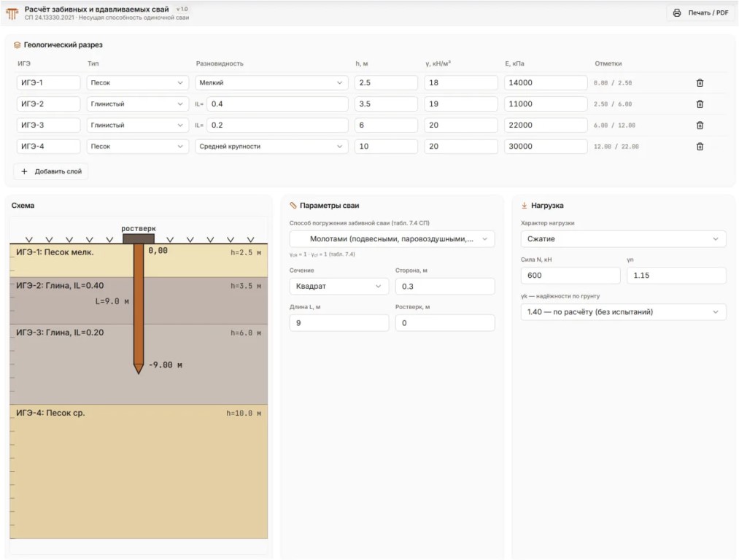Edit the ИГЭ-2 name field
Viewport: 739px width, 560px height.
pos(49,104)
